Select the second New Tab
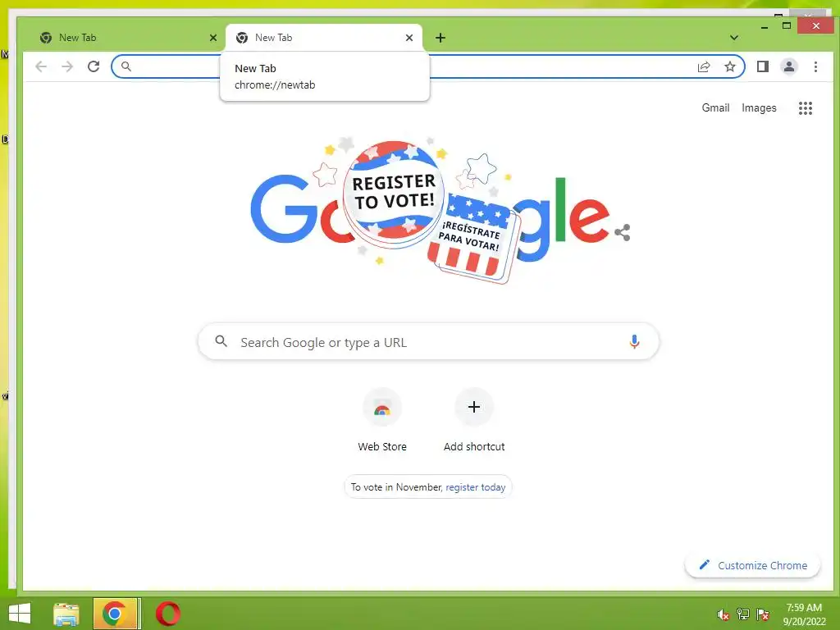This screenshot has width=840, height=630. point(323,38)
